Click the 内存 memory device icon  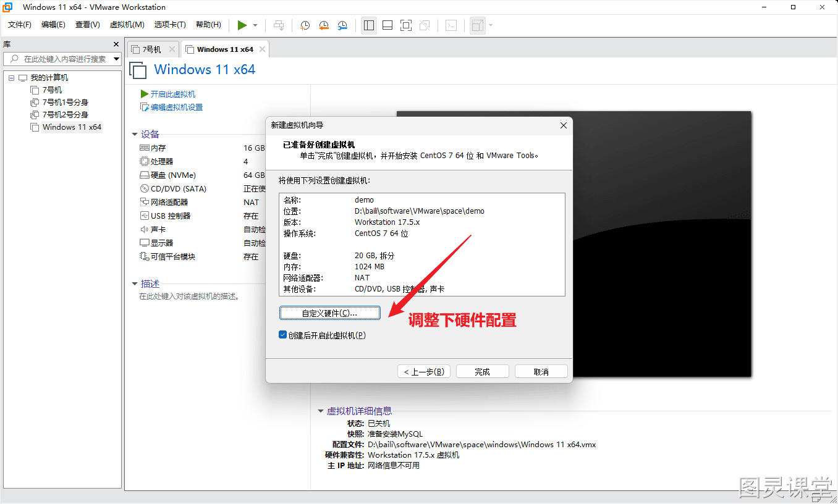[x=145, y=148]
